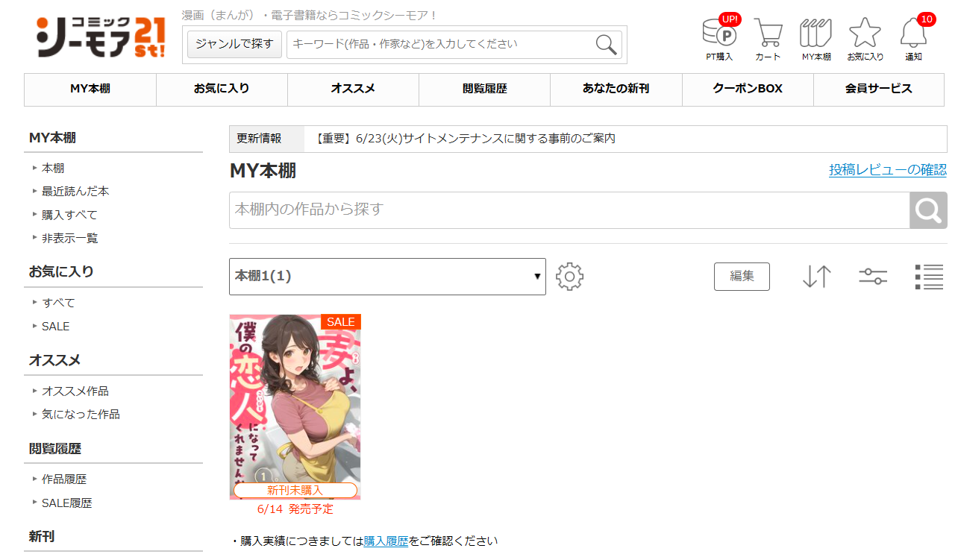The image size is (958, 560).
Task: Select お気に入り tab in navigation bar
Action: coord(222,89)
